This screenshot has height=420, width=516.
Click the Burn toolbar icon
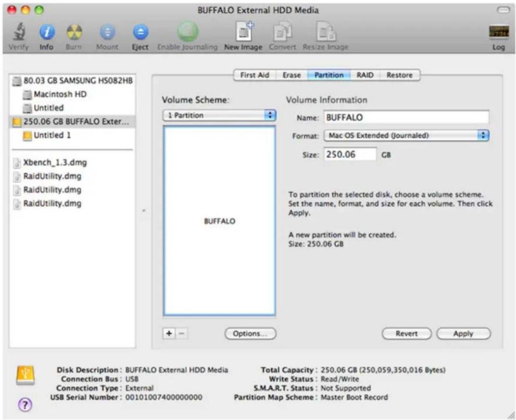point(74,32)
